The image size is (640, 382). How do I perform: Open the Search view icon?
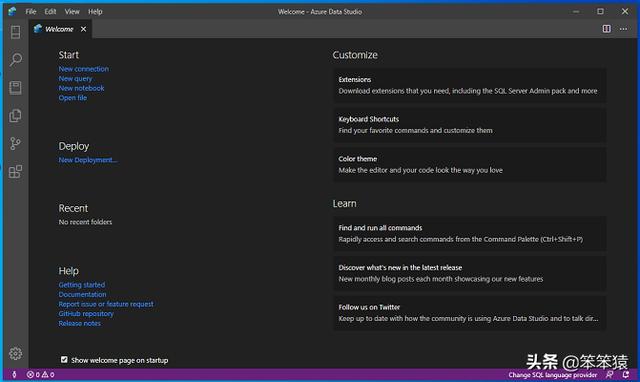(16, 60)
